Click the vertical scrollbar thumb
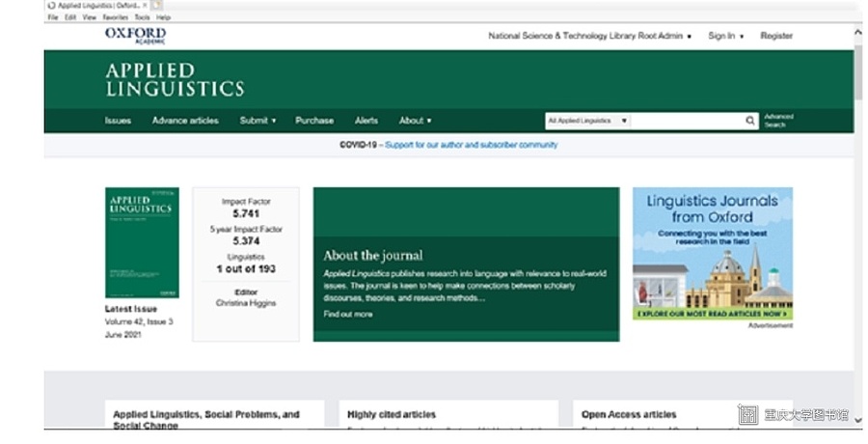The width and height of the screenshot is (868, 444). tap(858, 72)
